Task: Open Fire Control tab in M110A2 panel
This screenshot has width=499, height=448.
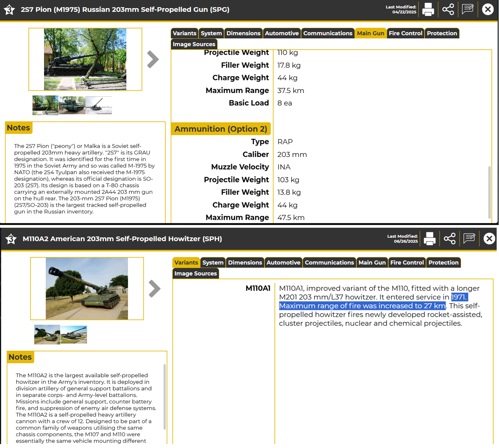Action: click(407, 262)
